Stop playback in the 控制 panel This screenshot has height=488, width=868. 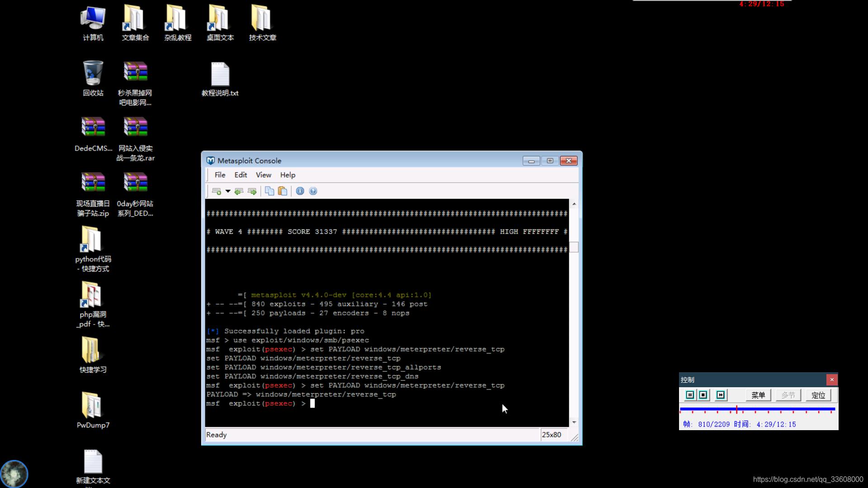[703, 395]
